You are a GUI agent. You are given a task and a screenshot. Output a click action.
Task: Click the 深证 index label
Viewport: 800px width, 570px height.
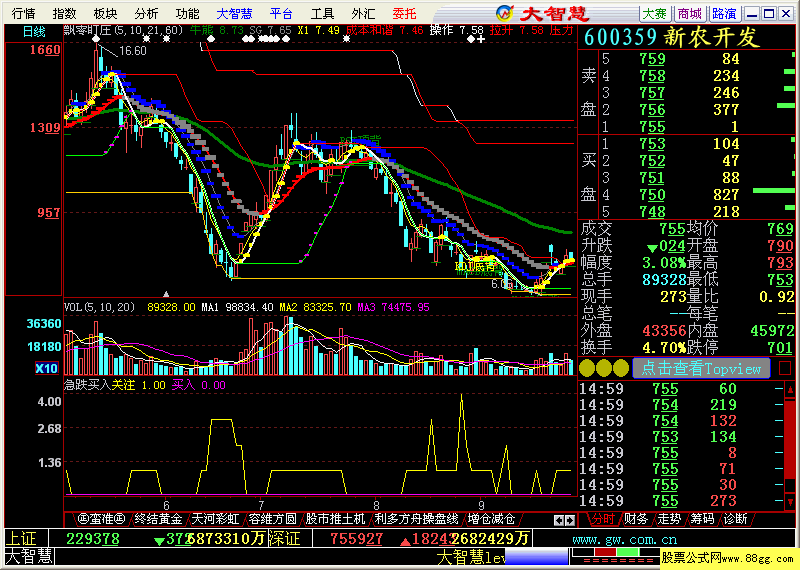click(284, 539)
